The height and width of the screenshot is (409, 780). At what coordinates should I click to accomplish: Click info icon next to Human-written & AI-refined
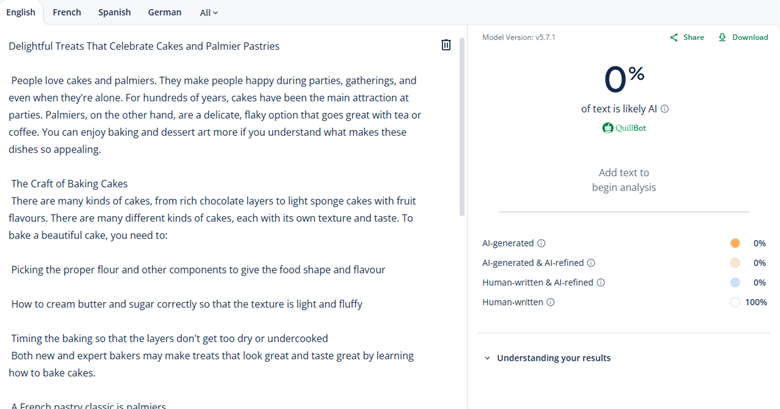click(601, 283)
